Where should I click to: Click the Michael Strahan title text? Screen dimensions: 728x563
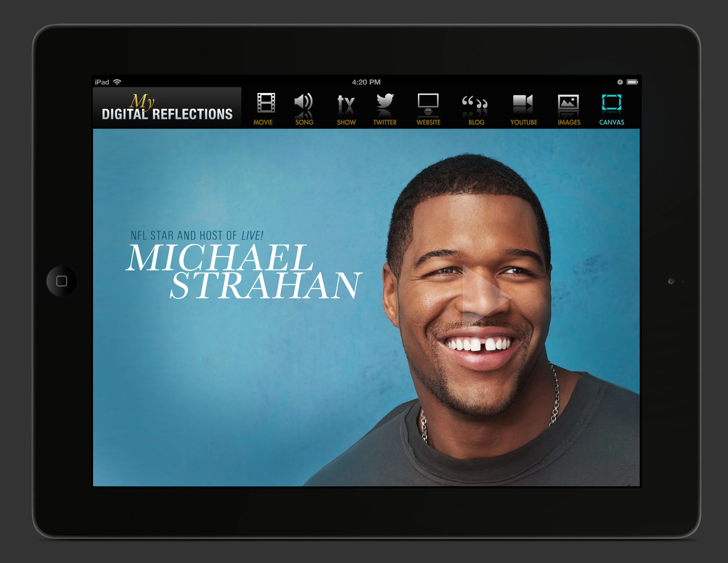(x=243, y=271)
